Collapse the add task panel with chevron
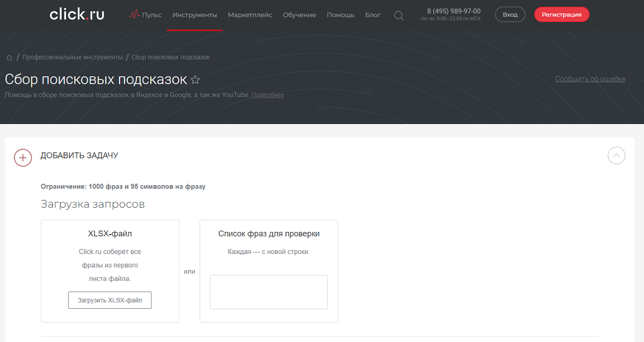The width and height of the screenshot is (644, 342). point(616,156)
